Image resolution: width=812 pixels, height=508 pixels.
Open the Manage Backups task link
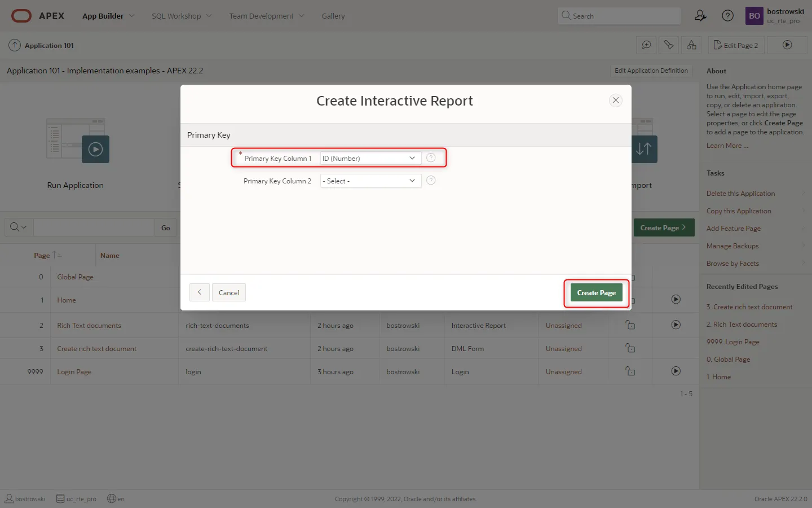click(x=732, y=246)
